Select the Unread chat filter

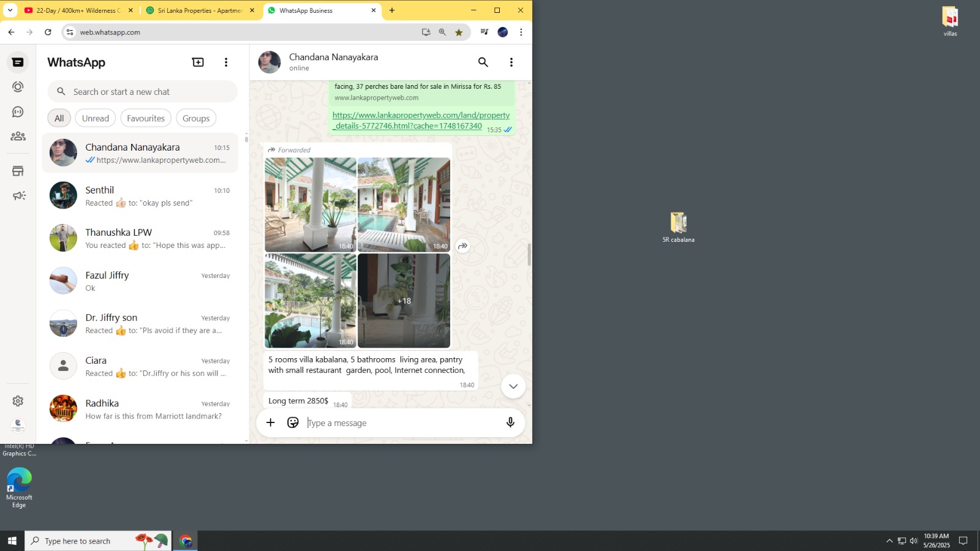[x=96, y=119]
